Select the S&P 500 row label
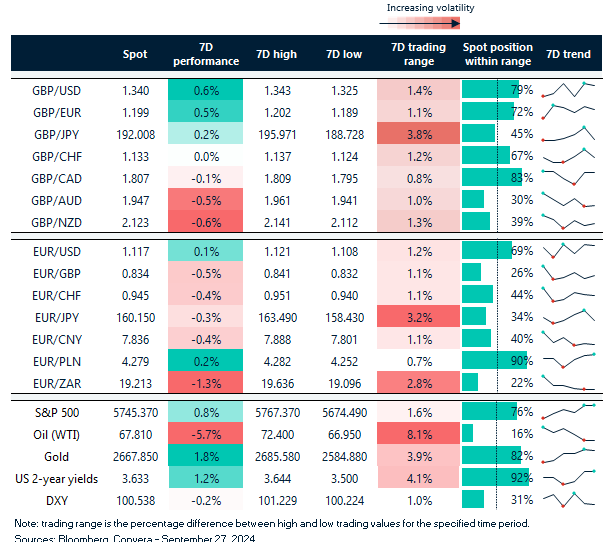This screenshot has width=606, height=542. pos(57,413)
